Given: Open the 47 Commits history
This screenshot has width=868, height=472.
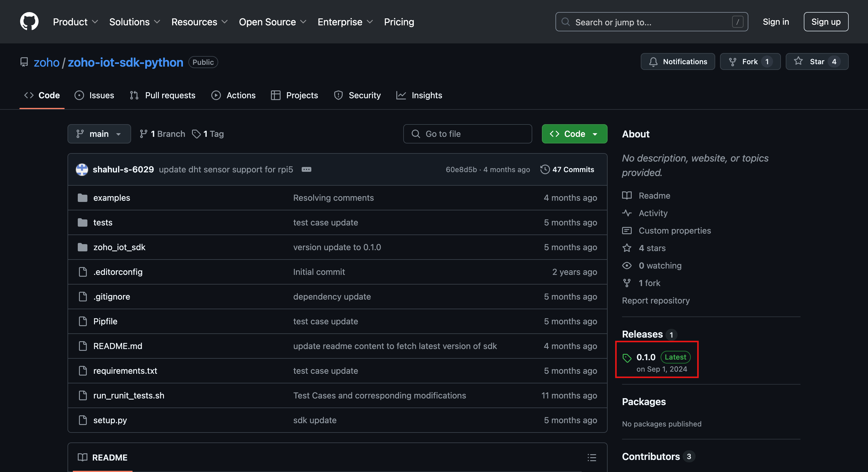Looking at the screenshot, I should [567, 169].
